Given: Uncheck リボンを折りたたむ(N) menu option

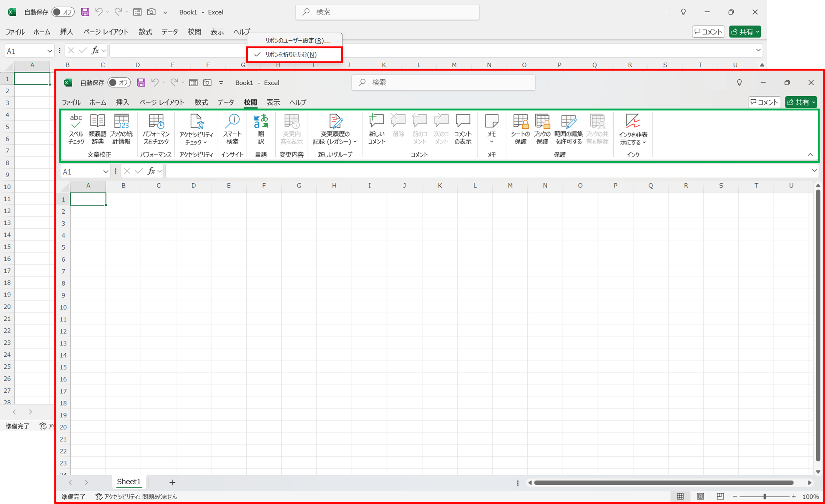Looking at the screenshot, I should pyautogui.click(x=295, y=54).
